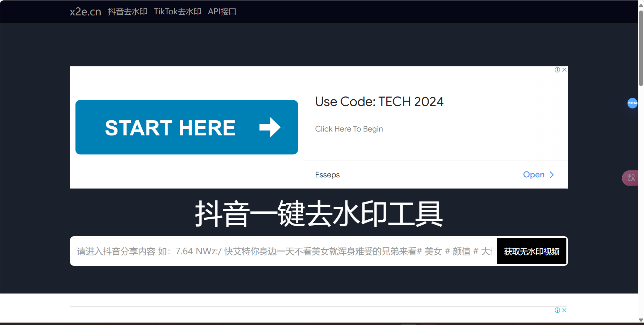Click the 'Use Code: TECH 2024' headline
This screenshot has width=644, height=325.
click(379, 102)
